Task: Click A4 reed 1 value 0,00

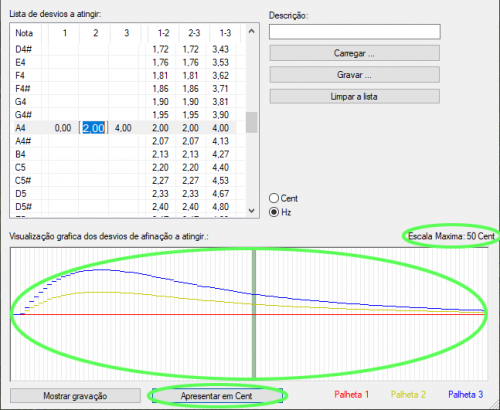Action: pos(63,128)
